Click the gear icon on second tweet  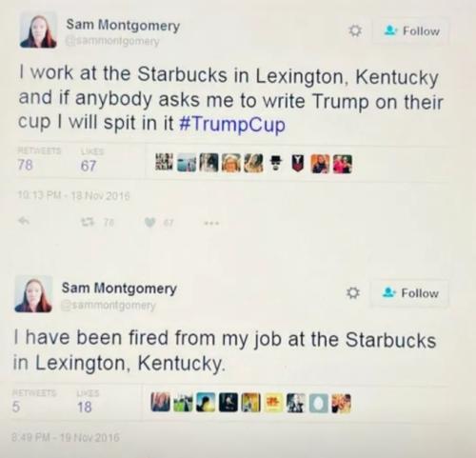coord(353,293)
